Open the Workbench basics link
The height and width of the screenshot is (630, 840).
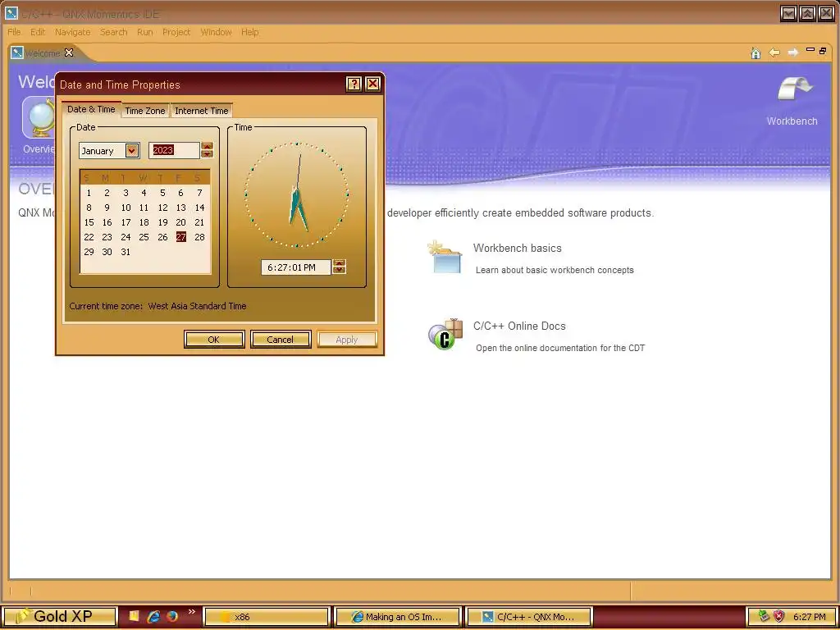517,248
